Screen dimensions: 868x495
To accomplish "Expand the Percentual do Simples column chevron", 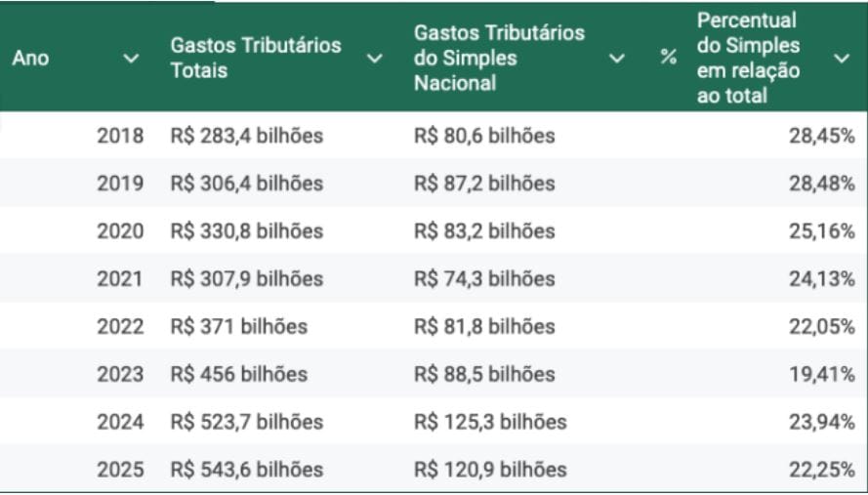I will [842, 59].
